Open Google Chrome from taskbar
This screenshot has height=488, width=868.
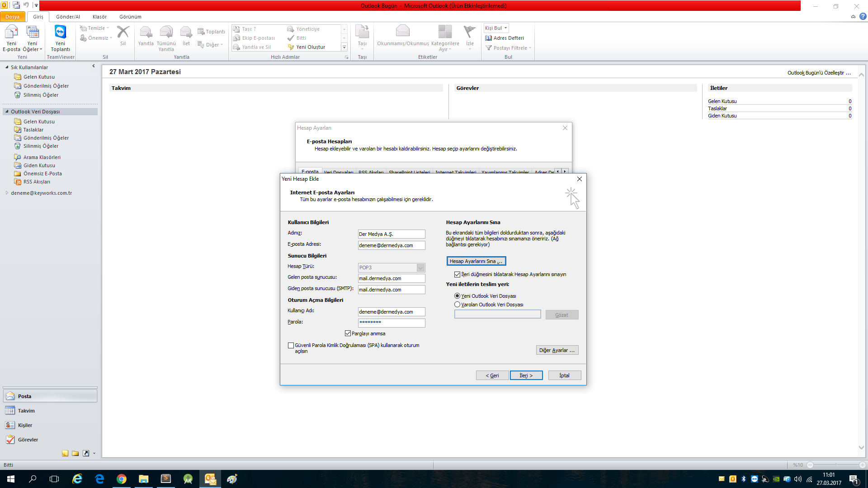click(x=122, y=479)
